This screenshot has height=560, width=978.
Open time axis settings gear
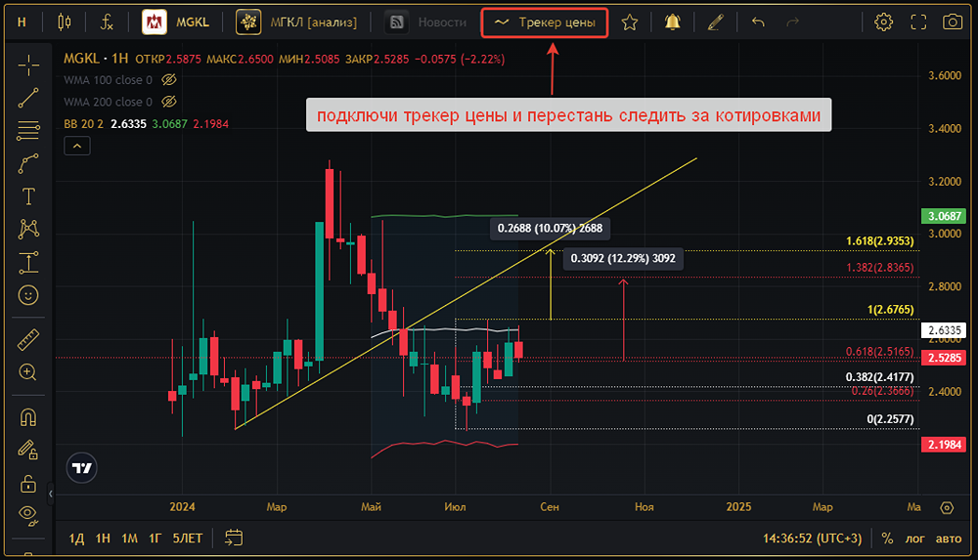pos(947,507)
